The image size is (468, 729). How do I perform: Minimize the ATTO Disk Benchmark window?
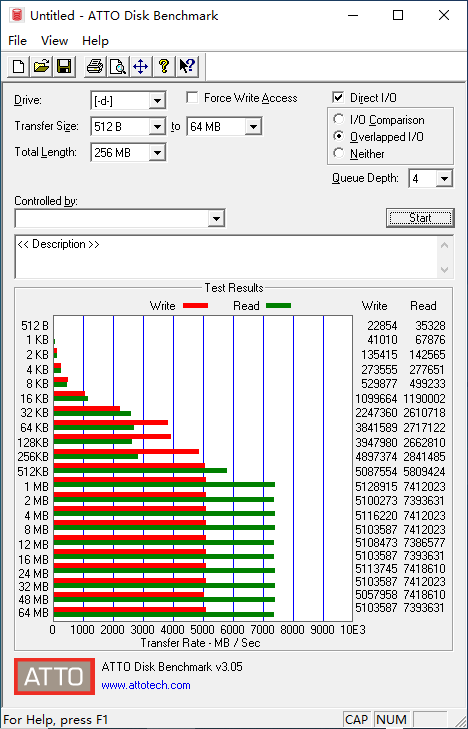click(353, 15)
